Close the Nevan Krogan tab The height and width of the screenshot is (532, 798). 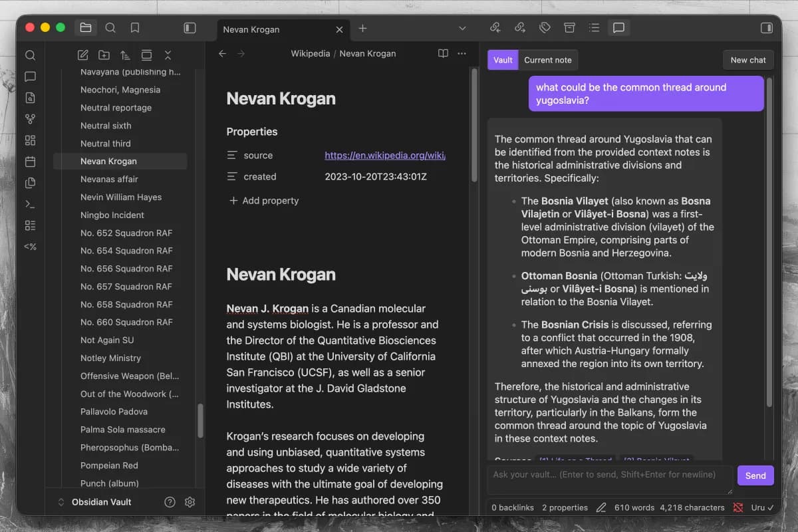340,29
